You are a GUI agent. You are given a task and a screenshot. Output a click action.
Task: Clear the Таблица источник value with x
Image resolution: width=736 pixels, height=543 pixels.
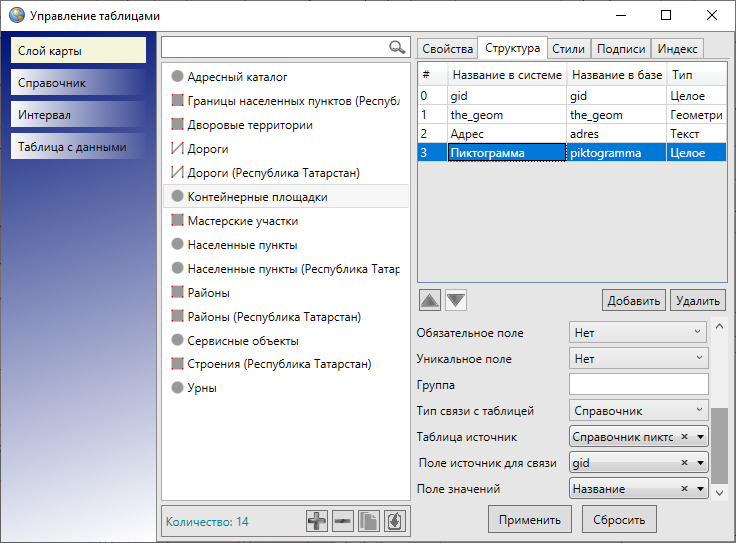pyautogui.click(x=684, y=436)
